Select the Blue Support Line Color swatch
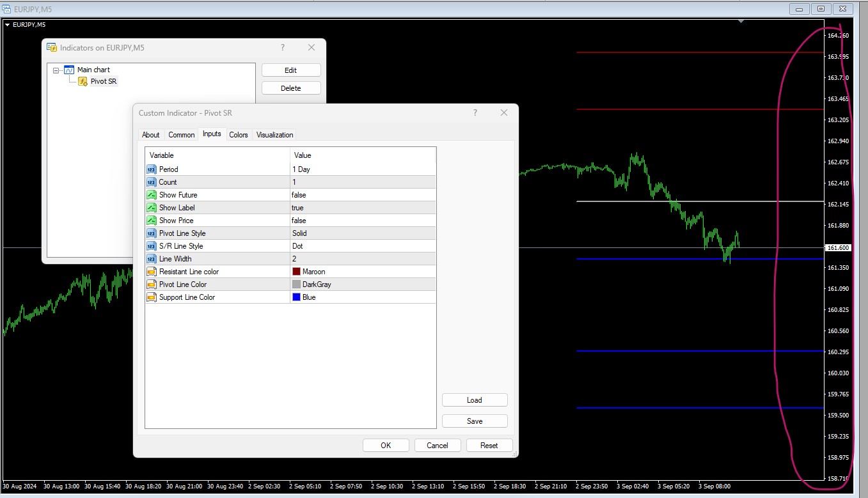Viewport: 868px width, 498px height. pos(297,297)
